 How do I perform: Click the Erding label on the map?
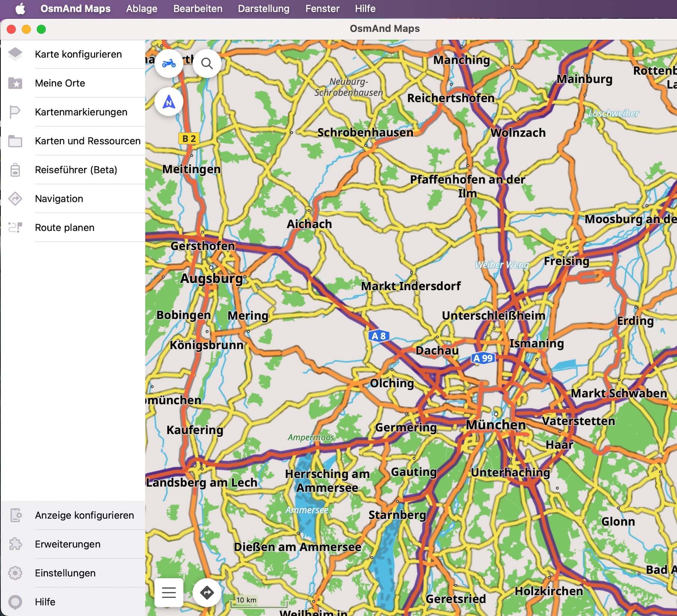pos(636,321)
